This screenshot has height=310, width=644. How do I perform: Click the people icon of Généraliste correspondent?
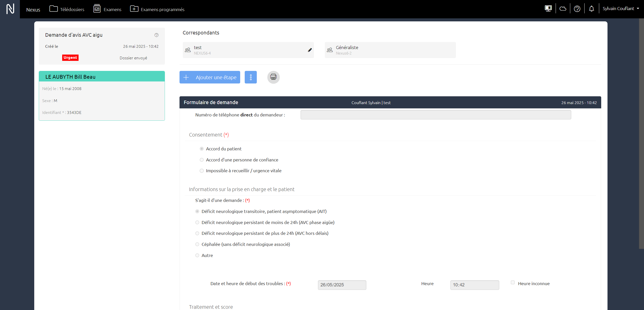pos(330,50)
